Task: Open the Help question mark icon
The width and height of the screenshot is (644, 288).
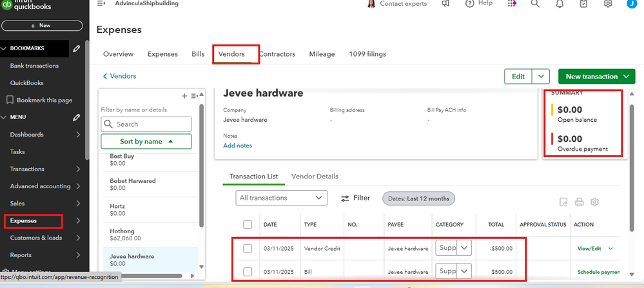Action: (469, 3)
